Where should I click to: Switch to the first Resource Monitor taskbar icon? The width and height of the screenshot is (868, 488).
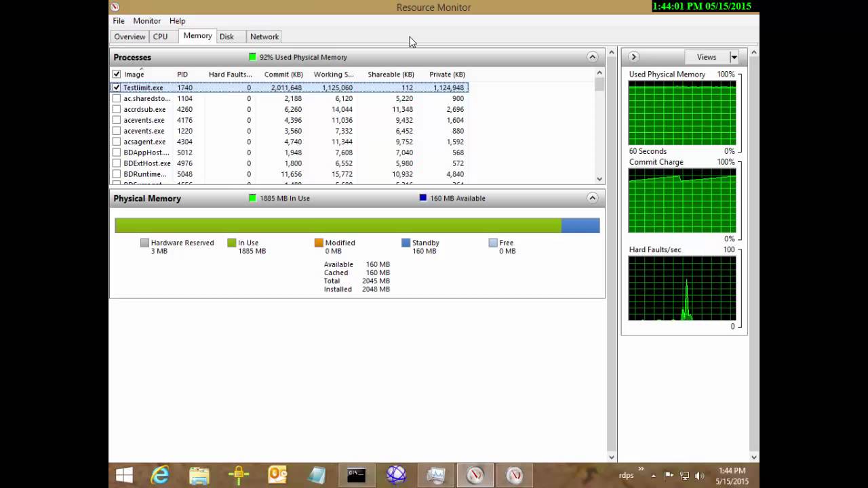475,475
